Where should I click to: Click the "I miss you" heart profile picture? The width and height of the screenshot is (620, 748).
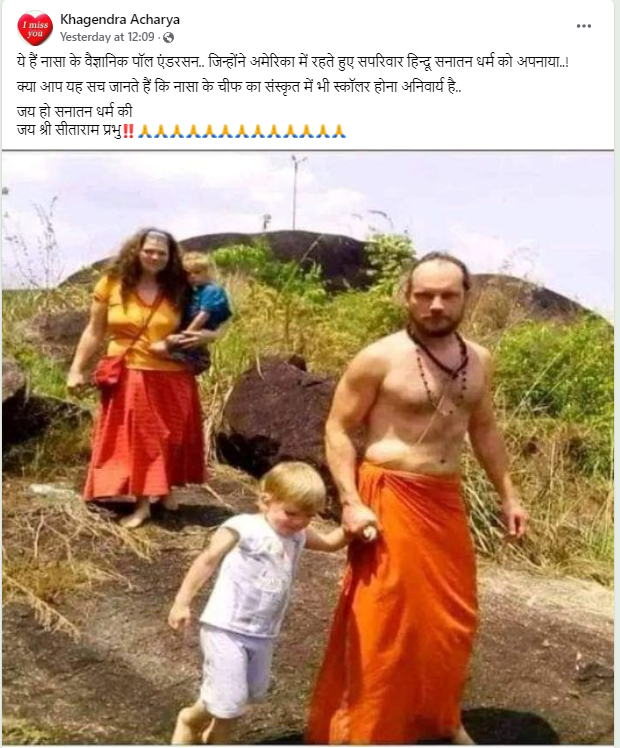tap(34, 28)
